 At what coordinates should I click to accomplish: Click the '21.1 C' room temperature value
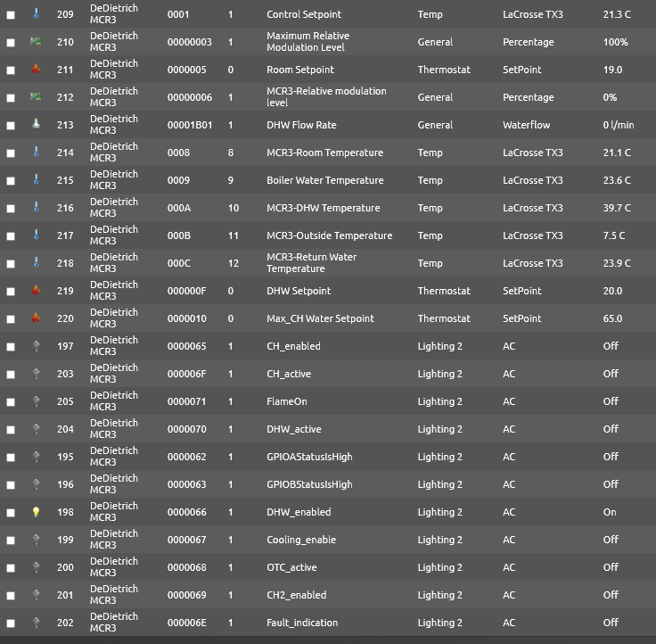(x=617, y=153)
